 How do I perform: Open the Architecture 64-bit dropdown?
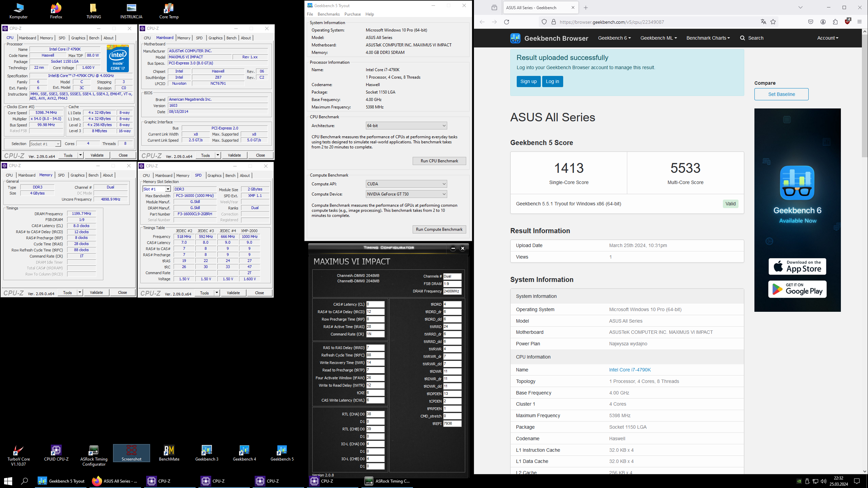click(406, 126)
